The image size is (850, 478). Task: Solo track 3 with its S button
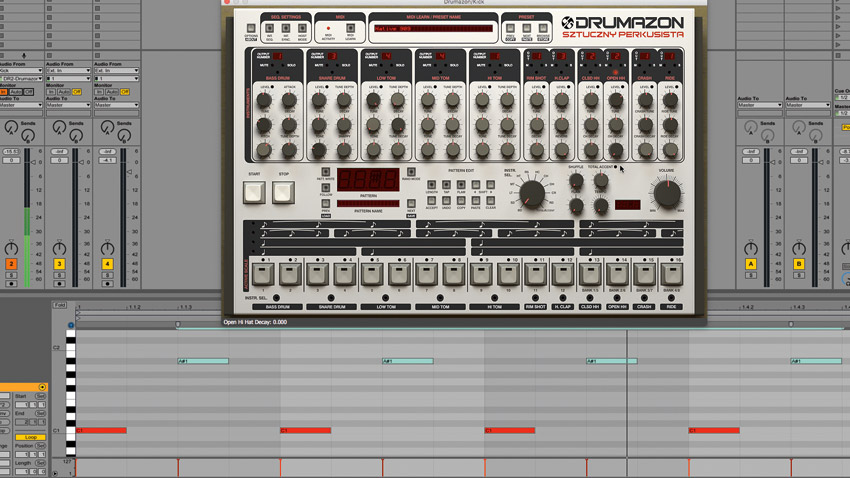[x=59, y=275]
